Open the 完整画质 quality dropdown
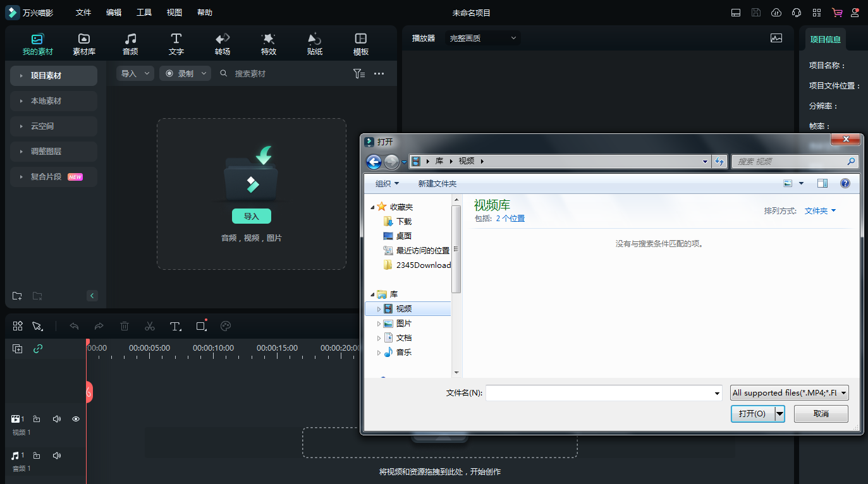This screenshot has width=868, height=484. click(482, 38)
